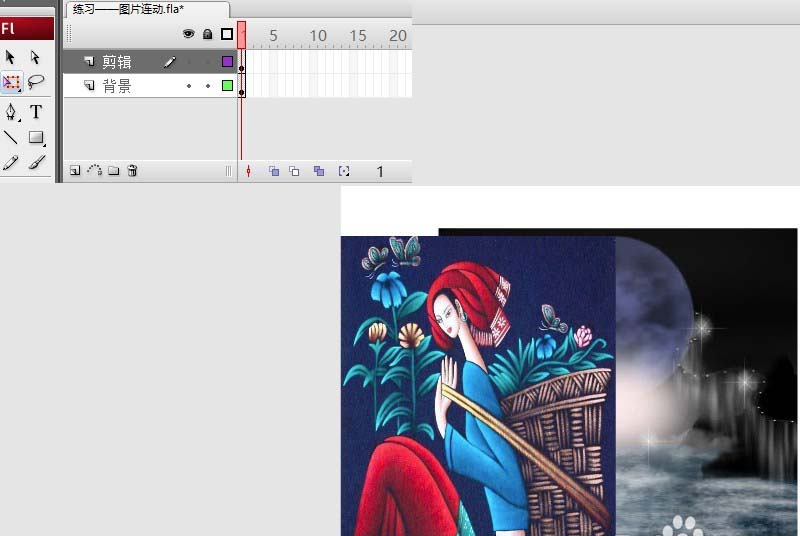
Task: Select the 背景 layer
Action: pyautogui.click(x=149, y=86)
